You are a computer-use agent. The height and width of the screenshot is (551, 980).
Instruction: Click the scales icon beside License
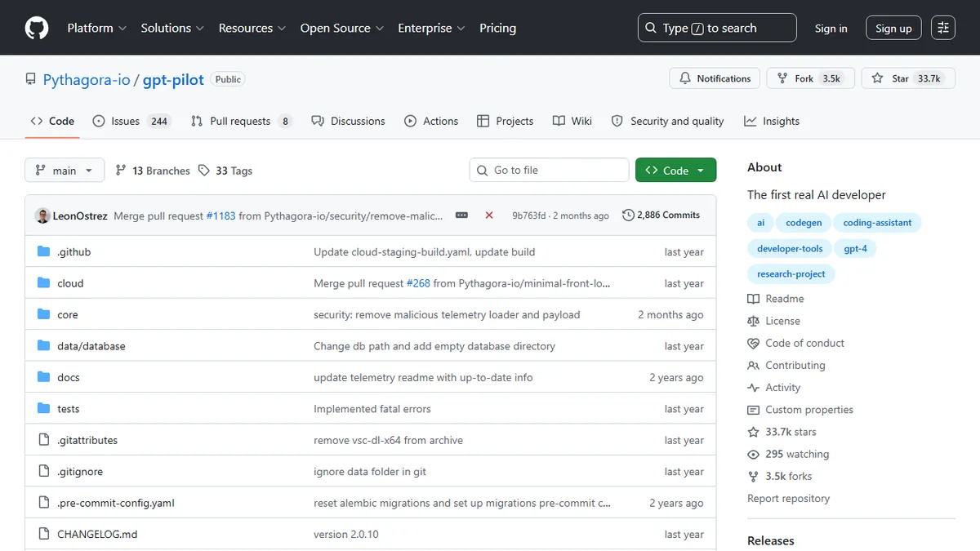[x=753, y=321]
